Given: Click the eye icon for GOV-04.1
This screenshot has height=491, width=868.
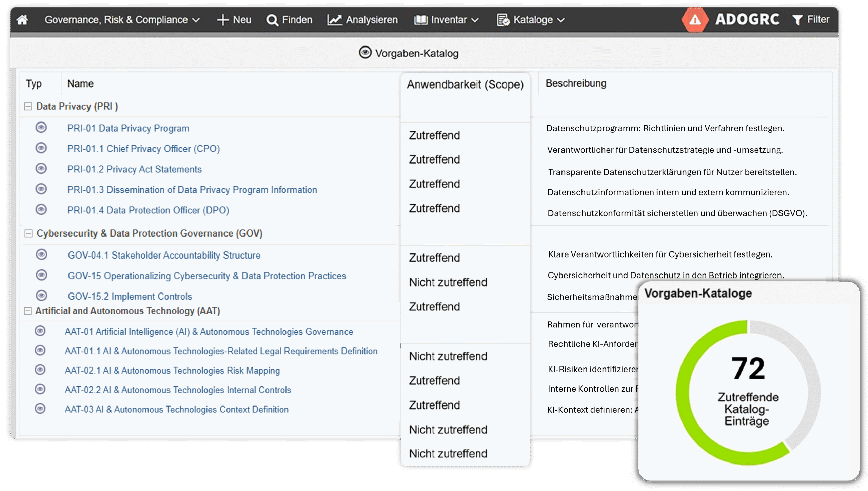Looking at the screenshot, I should tap(42, 254).
